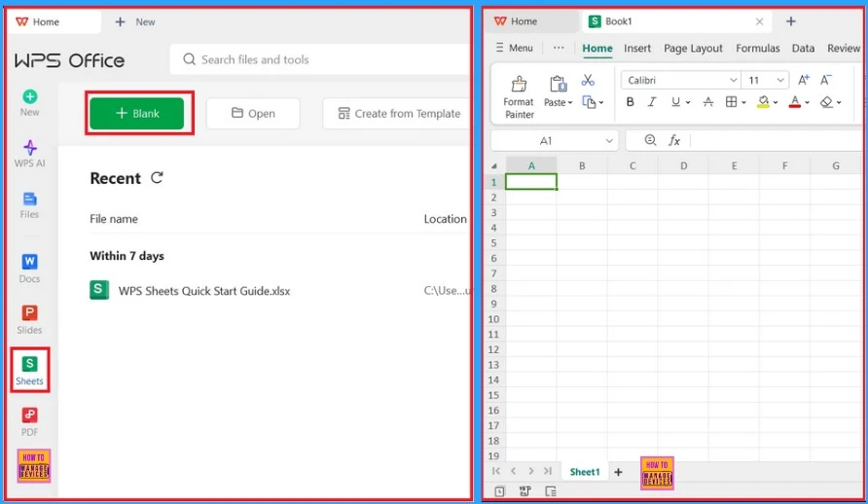Image resolution: width=868 pixels, height=504 pixels.
Task: Go to first sheet navigation arrow
Action: [496, 471]
